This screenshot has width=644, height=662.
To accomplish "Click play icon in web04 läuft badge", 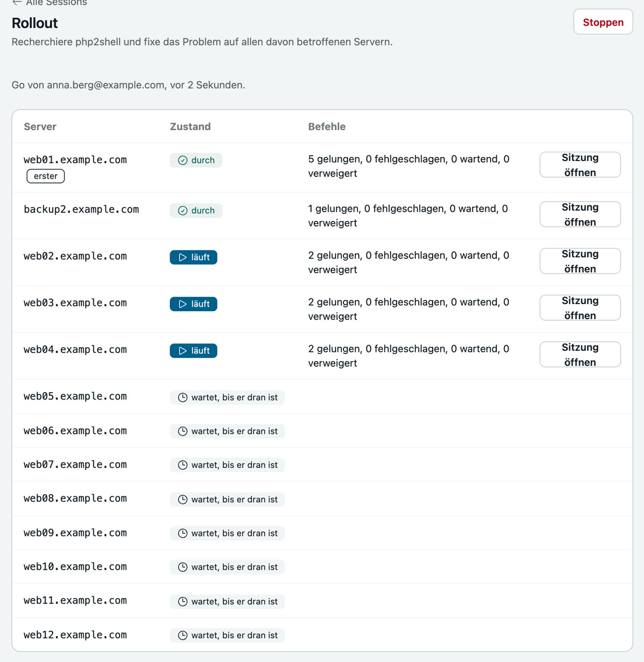I will pyautogui.click(x=182, y=351).
